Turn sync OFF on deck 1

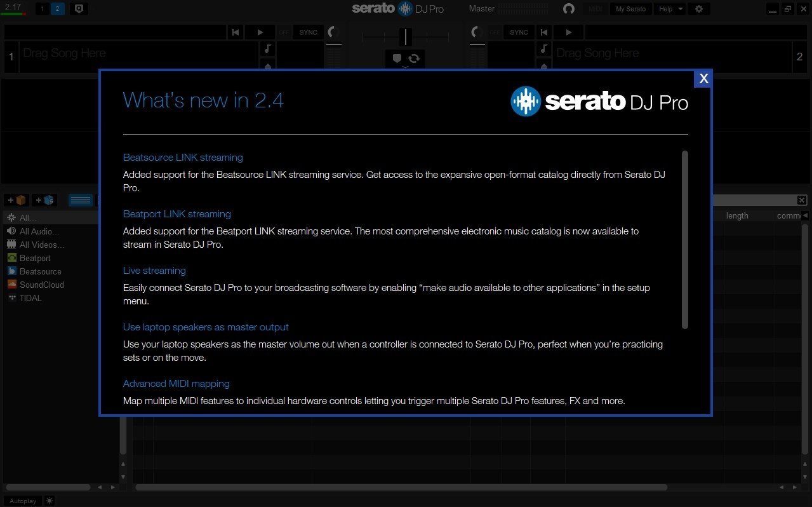[284, 32]
